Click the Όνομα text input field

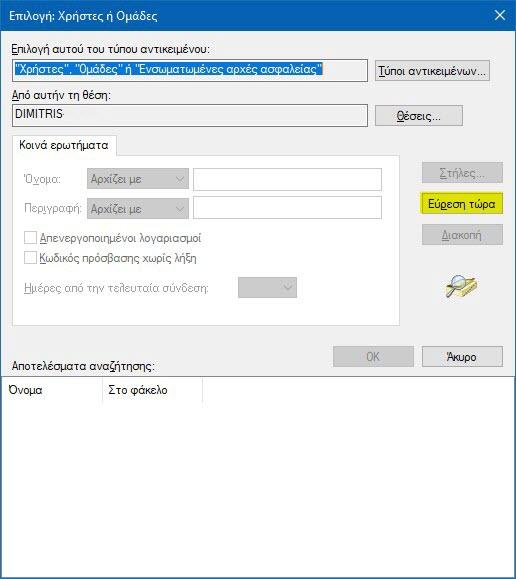point(287,179)
